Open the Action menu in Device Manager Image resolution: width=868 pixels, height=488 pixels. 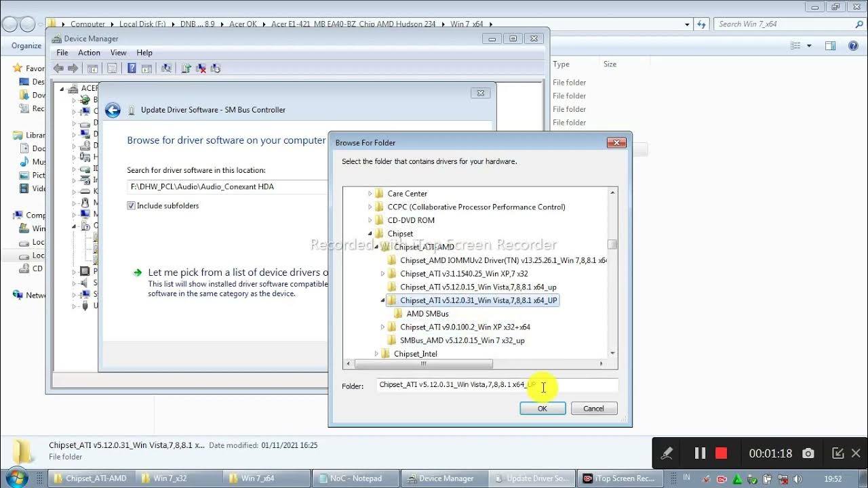(89, 53)
